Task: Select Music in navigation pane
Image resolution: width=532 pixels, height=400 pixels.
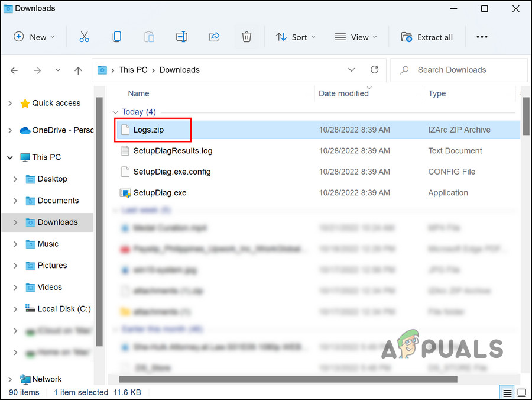Action: (x=48, y=244)
